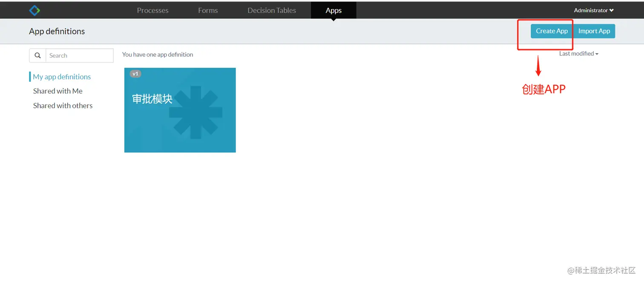This screenshot has height=283, width=644.
Task: Click the Create App button
Action: coord(552,31)
